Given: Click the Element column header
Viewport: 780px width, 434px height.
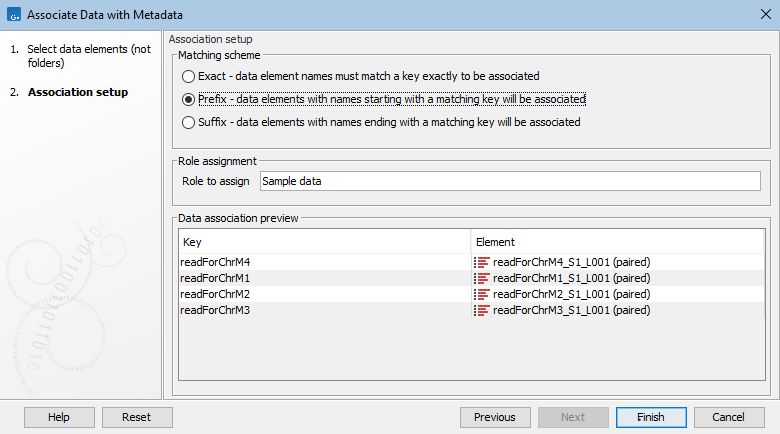Looking at the screenshot, I should coord(618,242).
